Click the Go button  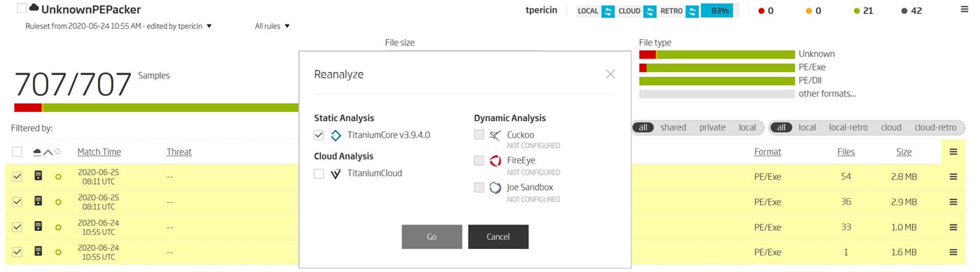[x=432, y=237]
